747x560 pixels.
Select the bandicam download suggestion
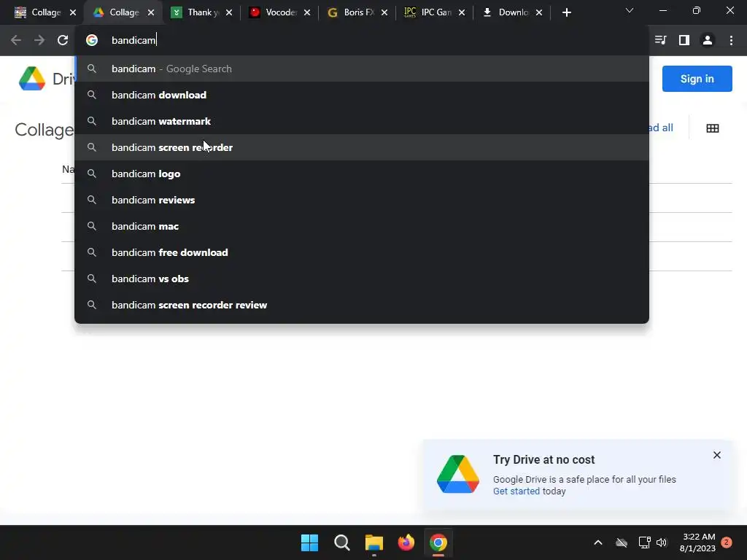click(362, 95)
